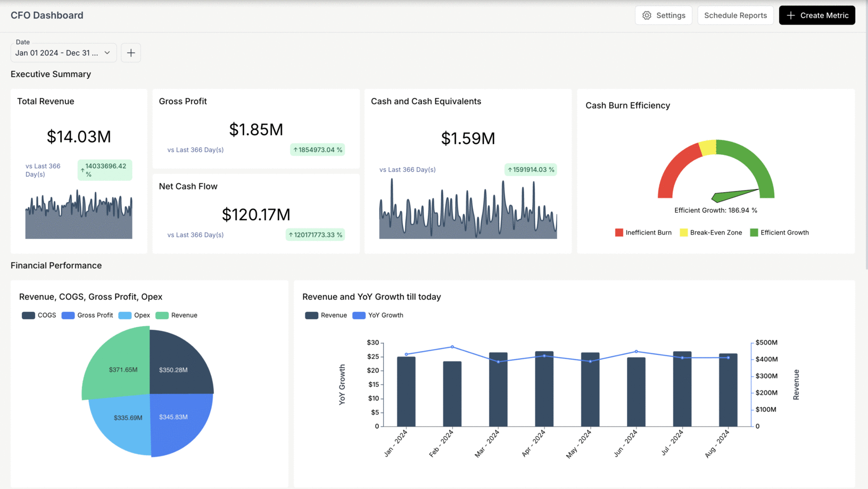This screenshot has width=868, height=489.
Task: Click the Date dropdown chevron arrow
Action: (x=107, y=53)
